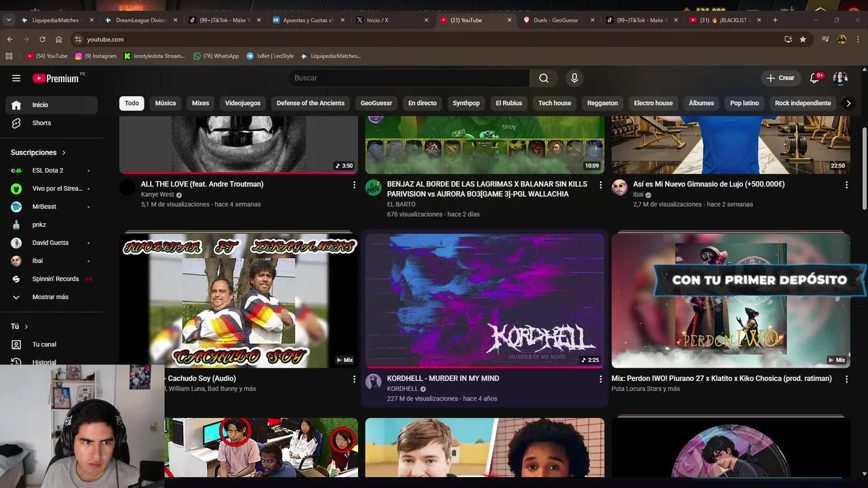Type in the Buscar search field
The width and height of the screenshot is (868, 488).
point(409,78)
